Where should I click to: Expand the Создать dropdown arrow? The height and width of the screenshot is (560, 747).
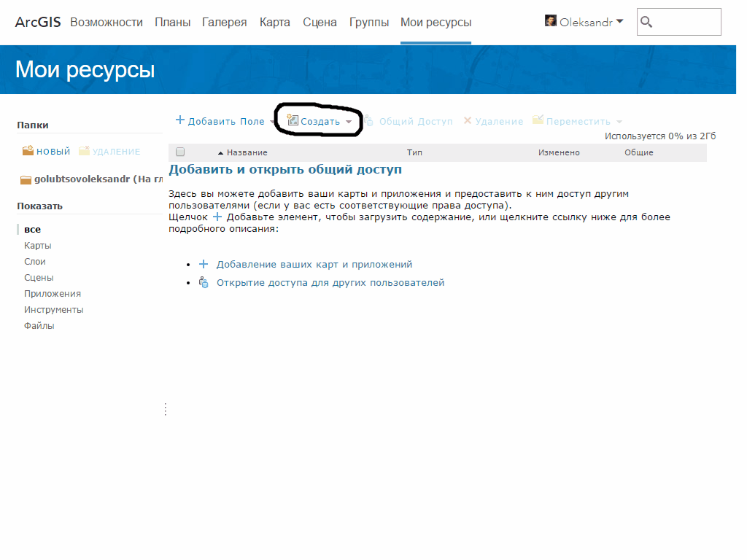349,122
